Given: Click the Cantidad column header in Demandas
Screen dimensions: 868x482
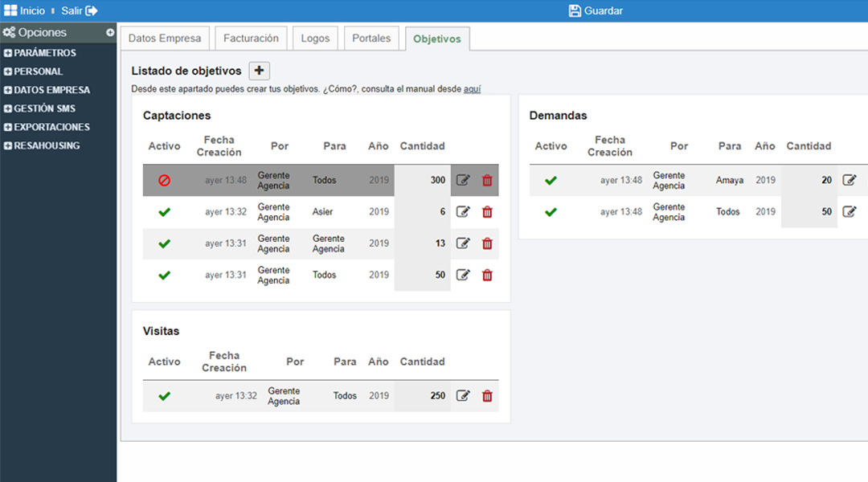Looking at the screenshot, I should 809,146.
